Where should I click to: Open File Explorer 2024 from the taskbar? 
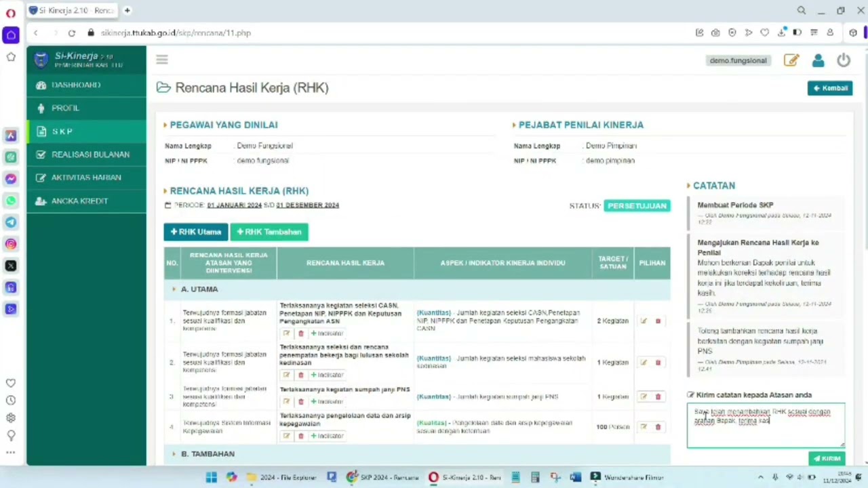[283, 477]
